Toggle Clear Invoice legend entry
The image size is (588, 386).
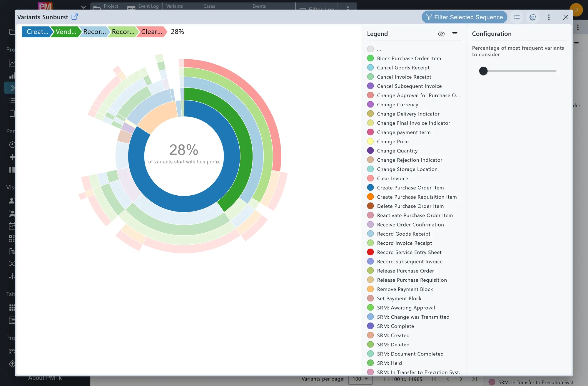click(x=388, y=178)
